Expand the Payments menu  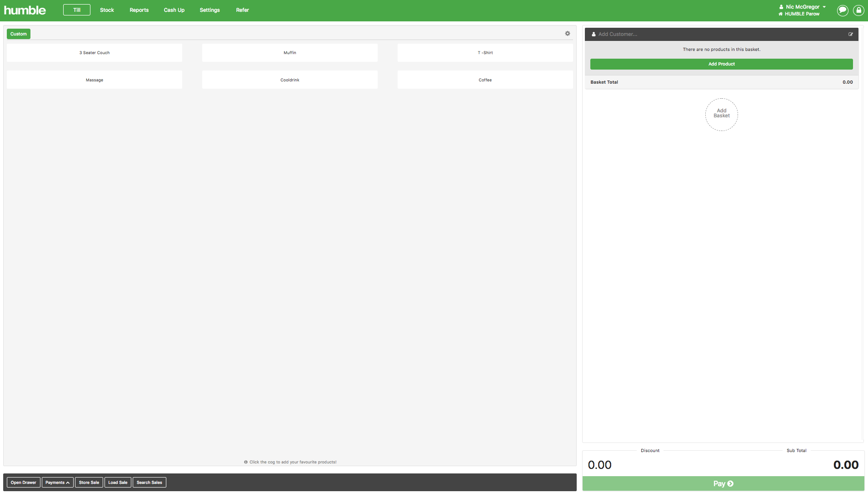click(x=58, y=483)
